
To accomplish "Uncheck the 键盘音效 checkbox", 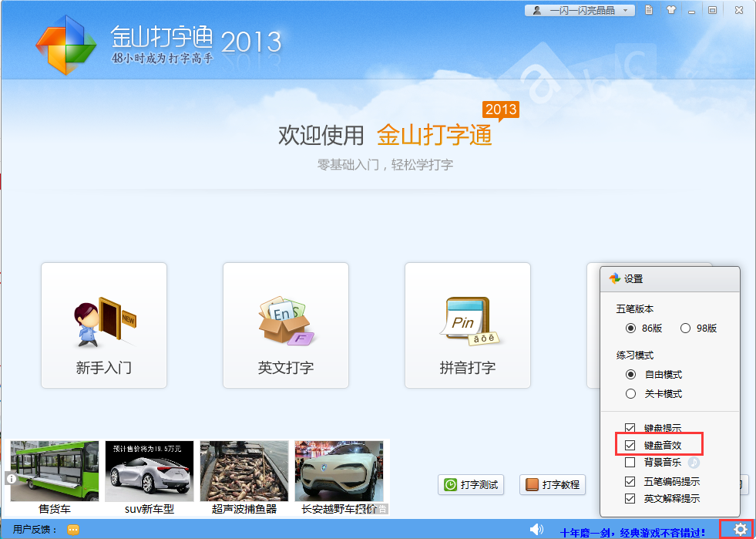I will pos(630,446).
